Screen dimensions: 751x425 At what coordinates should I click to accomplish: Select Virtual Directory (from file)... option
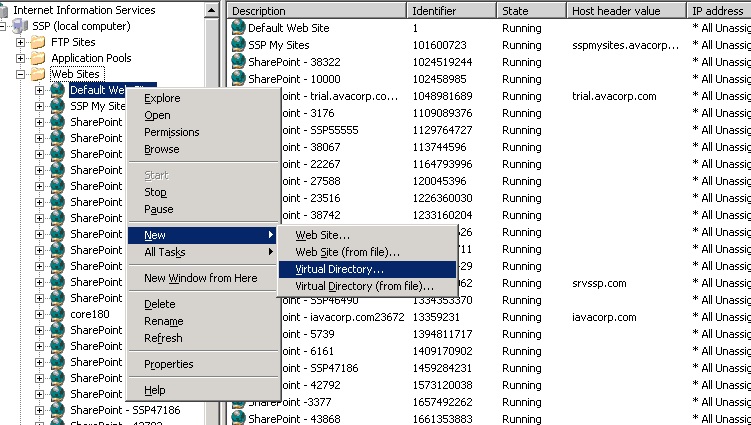pos(367,287)
